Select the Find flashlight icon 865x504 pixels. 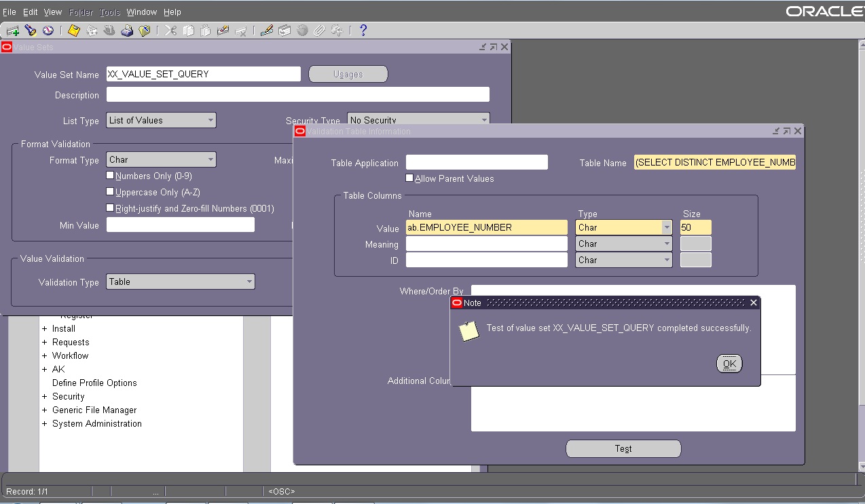[x=29, y=30]
